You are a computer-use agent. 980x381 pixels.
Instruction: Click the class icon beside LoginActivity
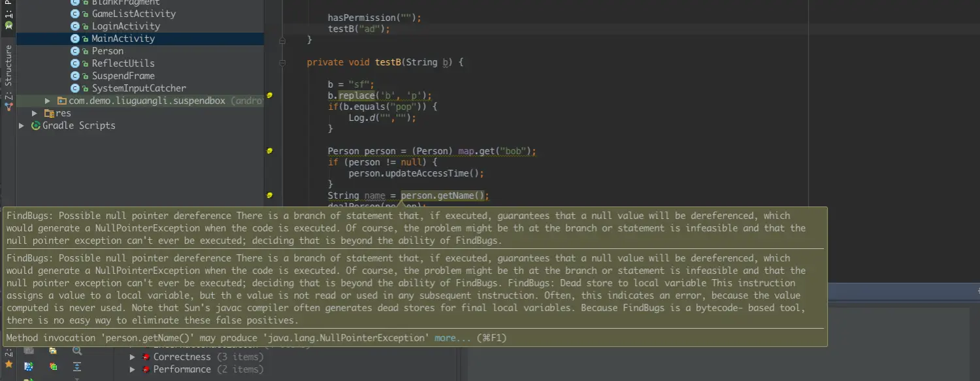pos(74,26)
